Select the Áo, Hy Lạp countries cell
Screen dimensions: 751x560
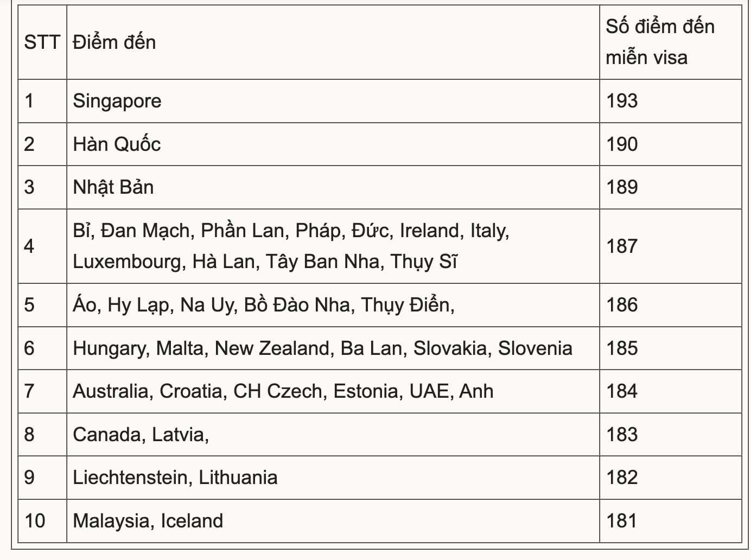[264, 305]
